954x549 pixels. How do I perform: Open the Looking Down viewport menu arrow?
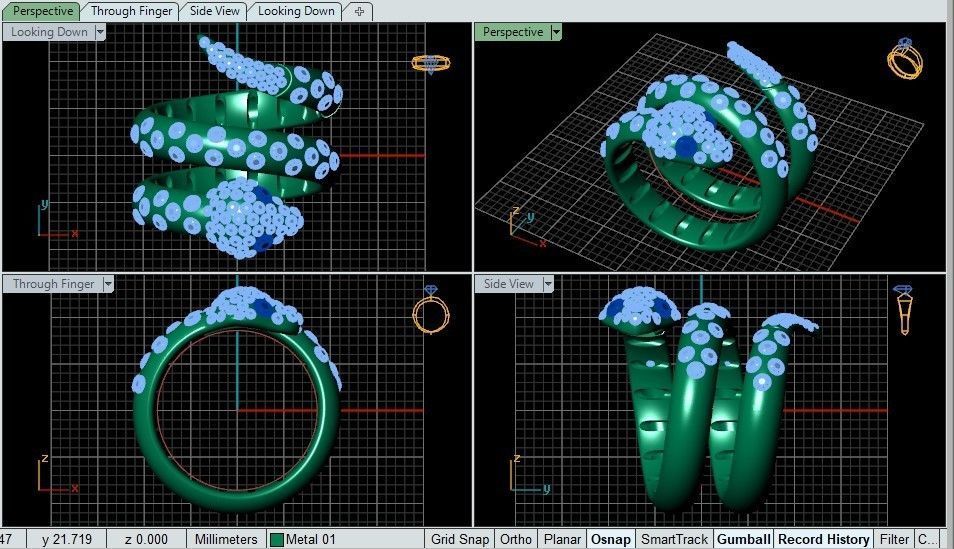point(100,32)
